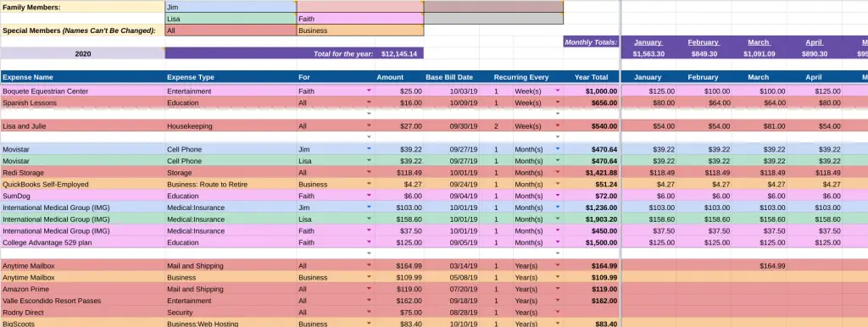This screenshot has height=327, width=868.
Task: Select the $1,903.20 year total cell
Action: [591, 219]
